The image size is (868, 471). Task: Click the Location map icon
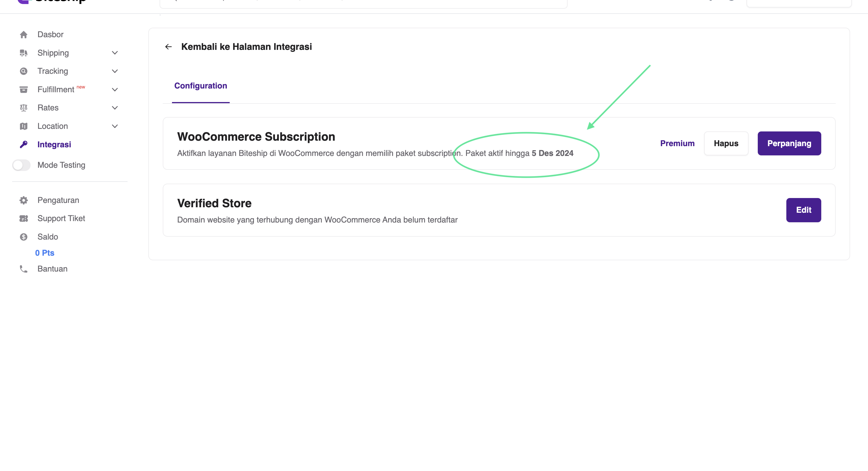click(24, 126)
